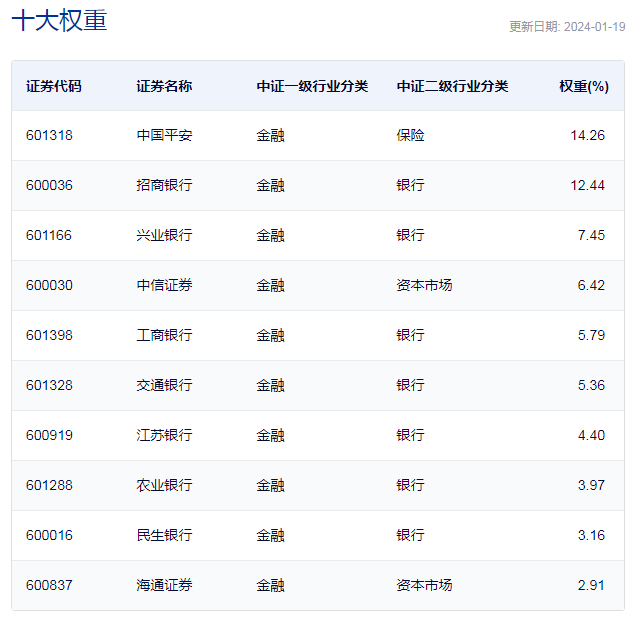The width and height of the screenshot is (631, 621).
Task: Click 银行 in the 交通银行 row
Action: point(410,385)
